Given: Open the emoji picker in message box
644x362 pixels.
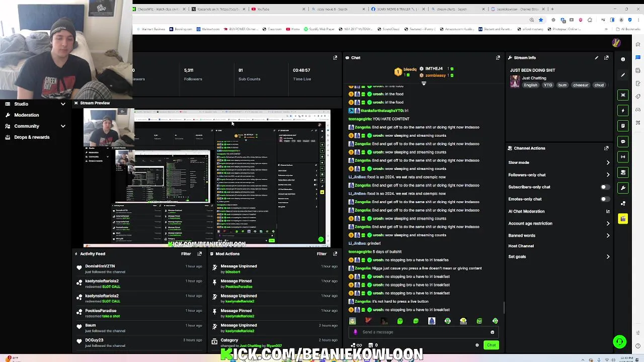Looking at the screenshot, I should [x=493, y=332].
